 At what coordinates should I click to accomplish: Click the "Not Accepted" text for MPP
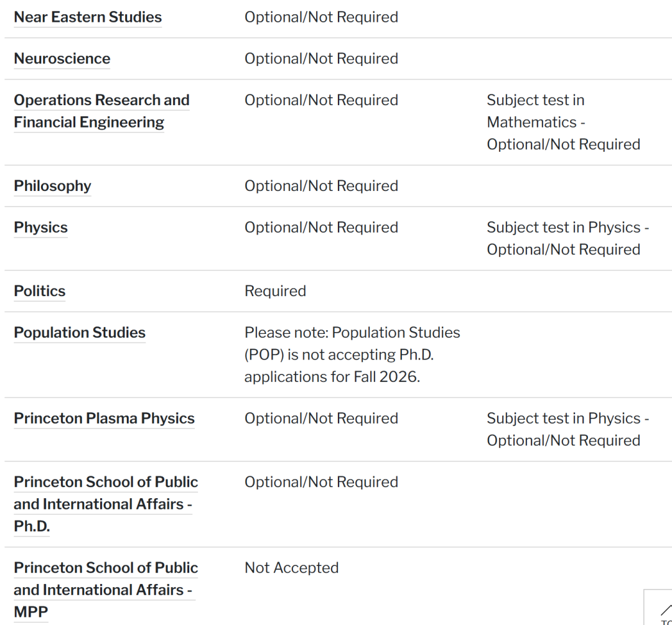tap(291, 568)
